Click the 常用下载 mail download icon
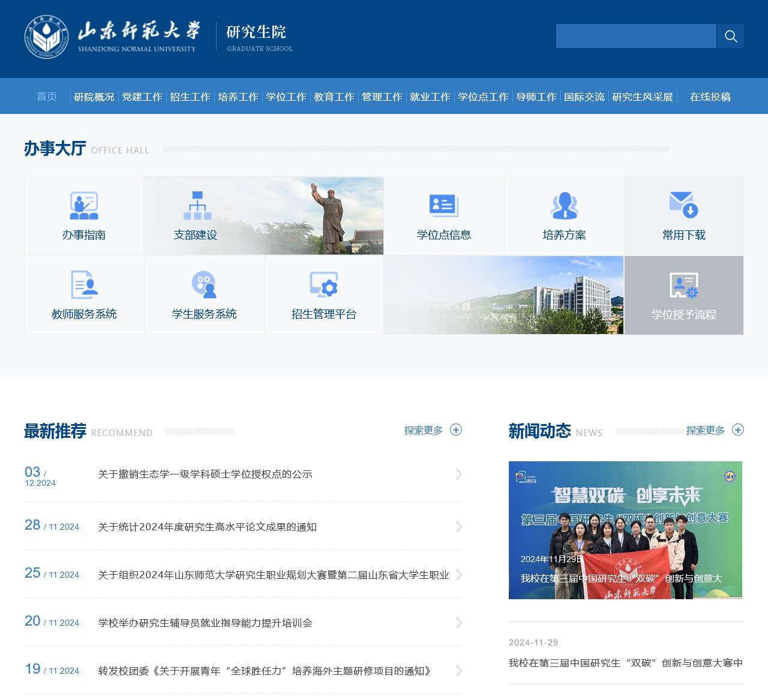768x700 pixels. [x=683, y=205]
